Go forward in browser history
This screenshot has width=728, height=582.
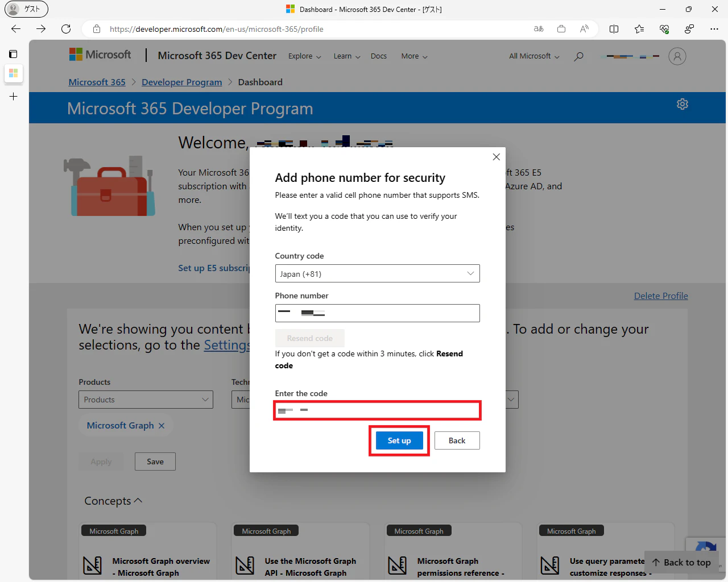41,29
